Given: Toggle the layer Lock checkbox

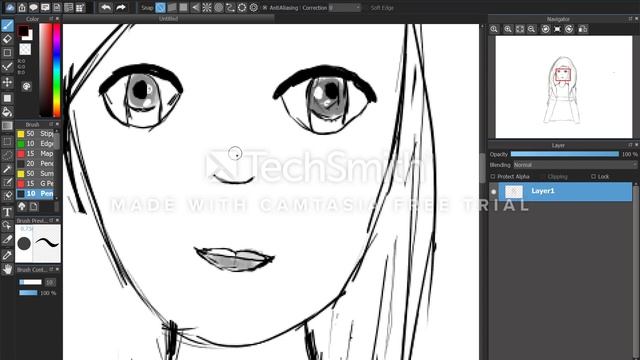Looking at the screenshot, I should point(593,177).
